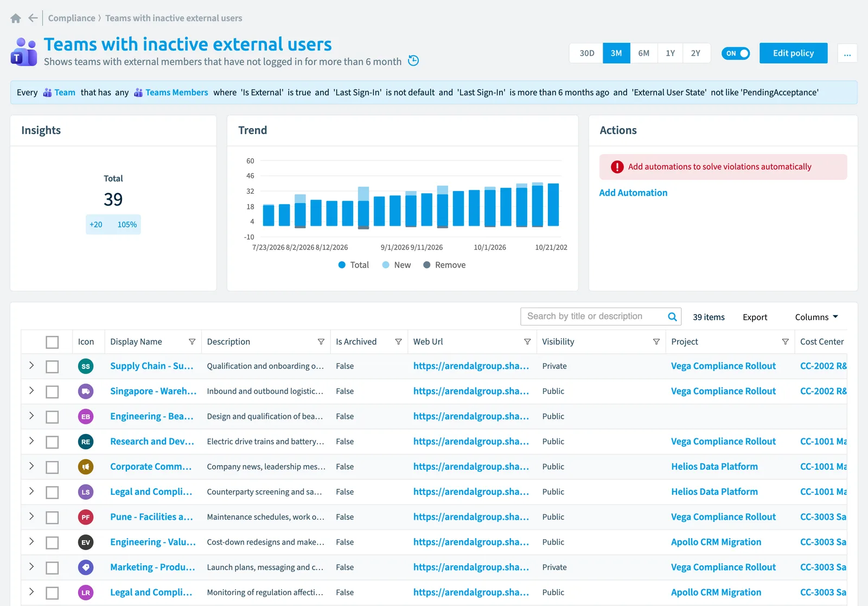Open the Helios Data Platform link in Corporate Comm row
868x606 pixels.
(714, 467)
